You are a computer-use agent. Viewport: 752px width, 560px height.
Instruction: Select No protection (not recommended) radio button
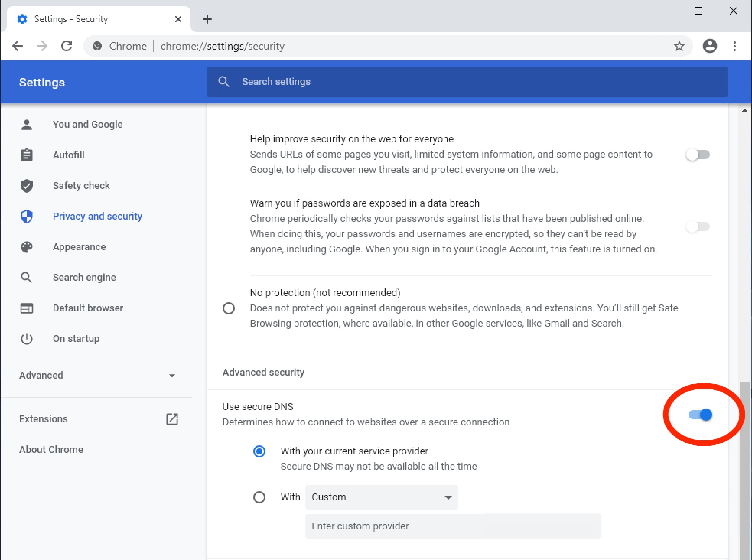pos(229,308)
